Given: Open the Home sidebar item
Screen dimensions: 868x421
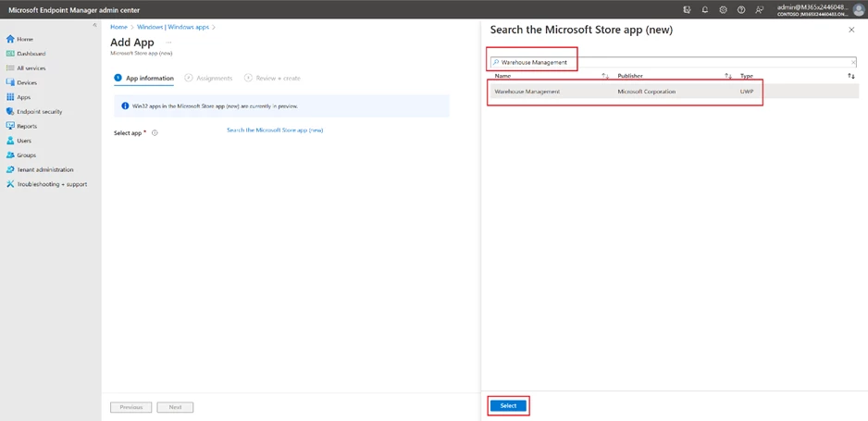Looking at the screenshot, I should click(20, 39).
